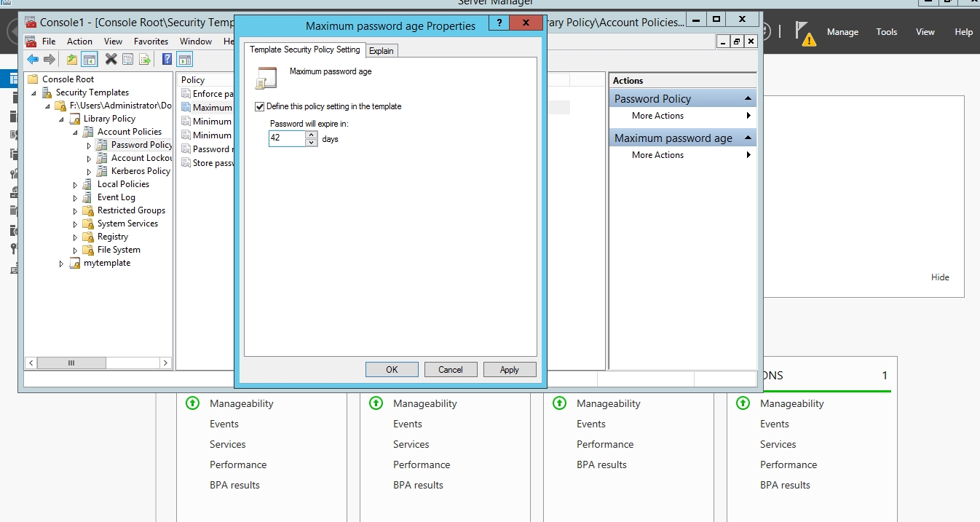Viewport: 980px width, 522px height.
Task: Click the Apply button
Action: [x=509, y=370]
